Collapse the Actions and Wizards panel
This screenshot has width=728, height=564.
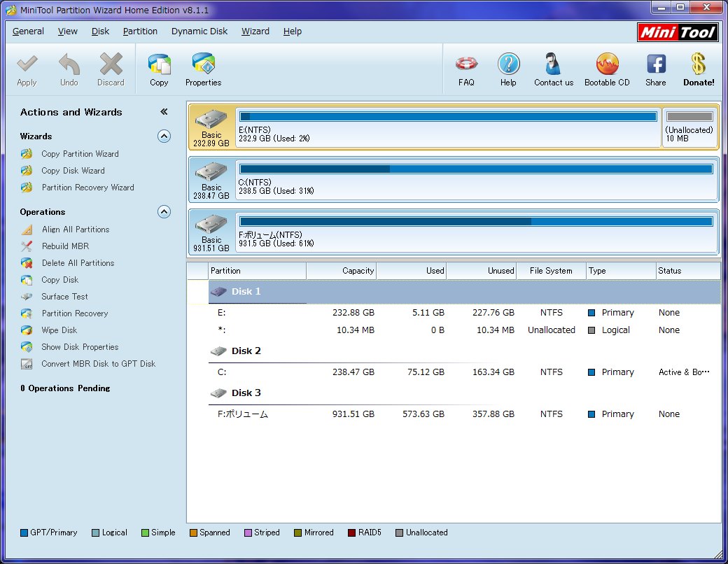click(x=164, y=112)
